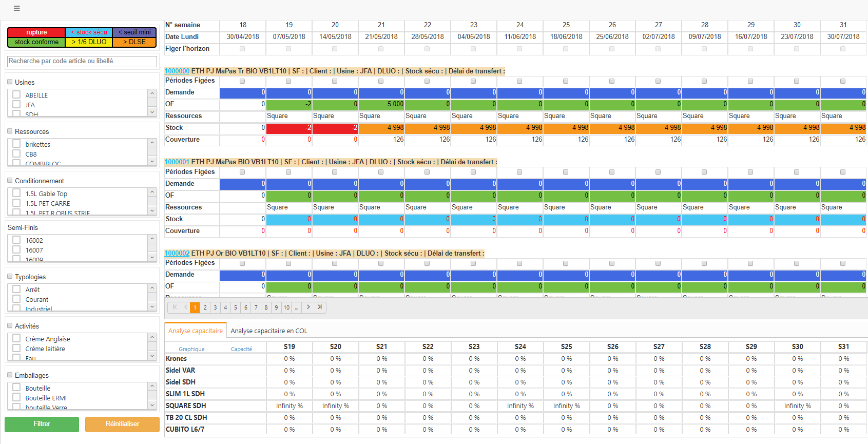Tick the Usines select-all checkbox
Screen dimensions: 868x444
[x=10, y=82]
